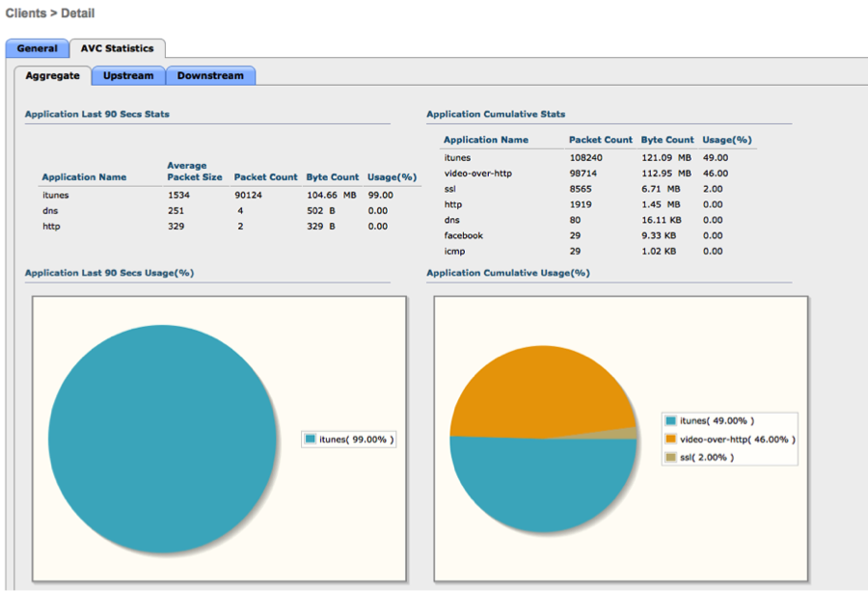
Task: Click the orange video-over-http legend swatch
Action: 670,439
